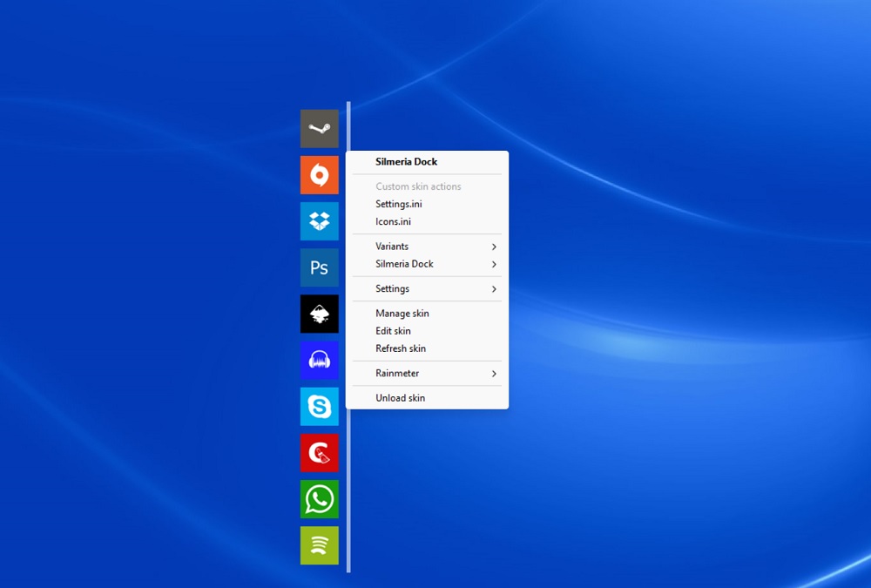Launch Steam from the dock
Screen dimensions: 871x588
[x=319, y=128]
